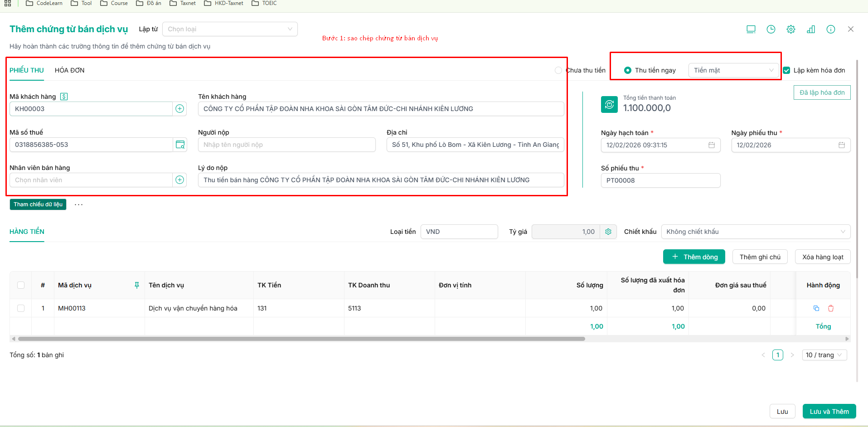Open the history clock icon

(x=771, y=29)
